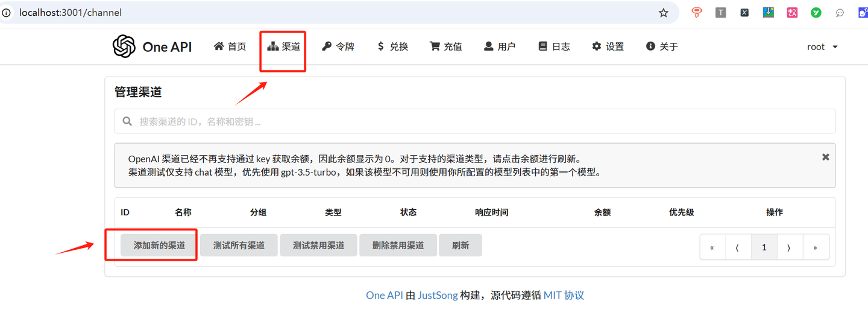View site information icon in address bar
The width and height of the screenshot is (868, 321).
pos(7,13)
